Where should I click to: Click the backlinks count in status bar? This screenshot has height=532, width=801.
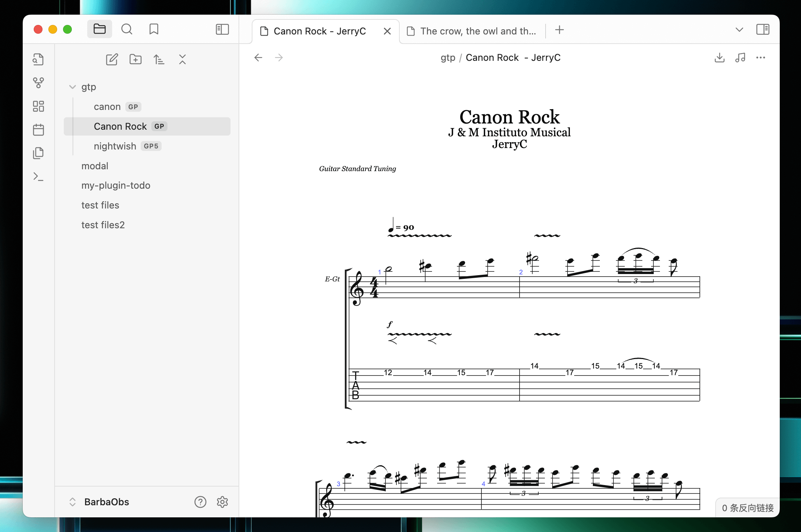tap(748, 508)
